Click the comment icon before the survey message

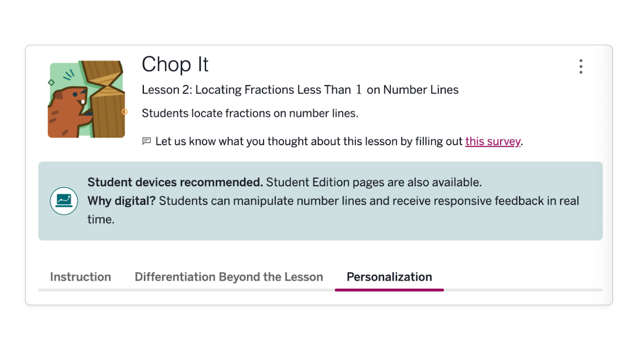[x=146, y=141]
